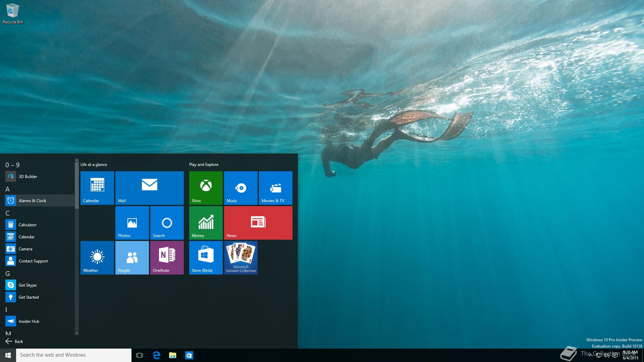
Task: Select the Recycle Bin desktop icon
Action: 13,14
